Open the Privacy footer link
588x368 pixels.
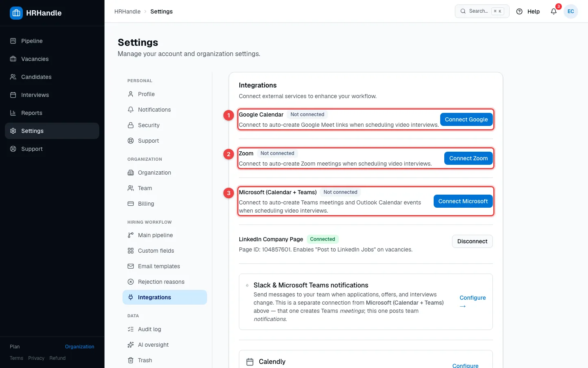pos(36,358)
